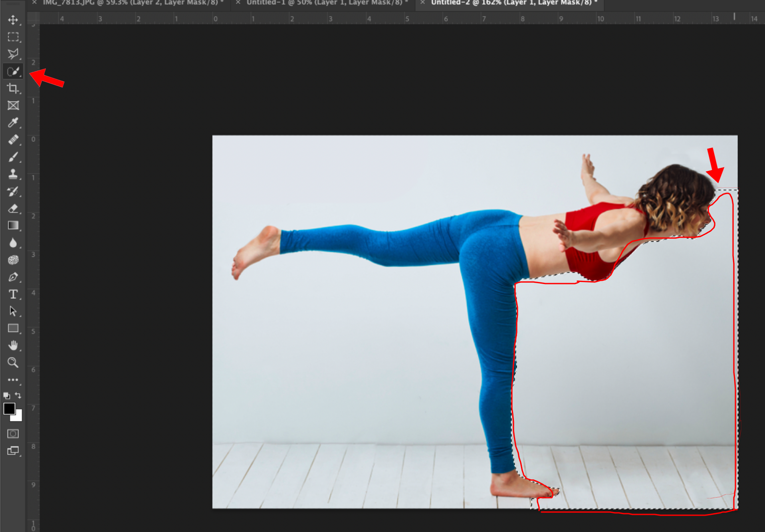The height and width of the screenshot is (532, 765).
Task: Click the Healing Brush tool
Action: click(x=13, y=139)
